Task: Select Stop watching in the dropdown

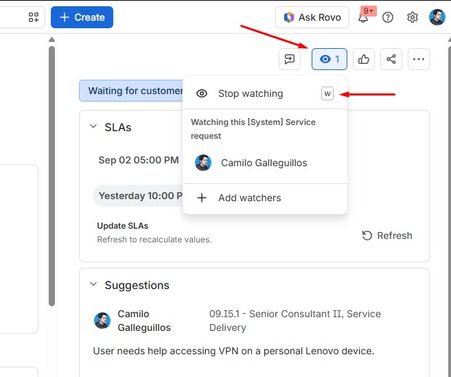Action: [265, 94]
